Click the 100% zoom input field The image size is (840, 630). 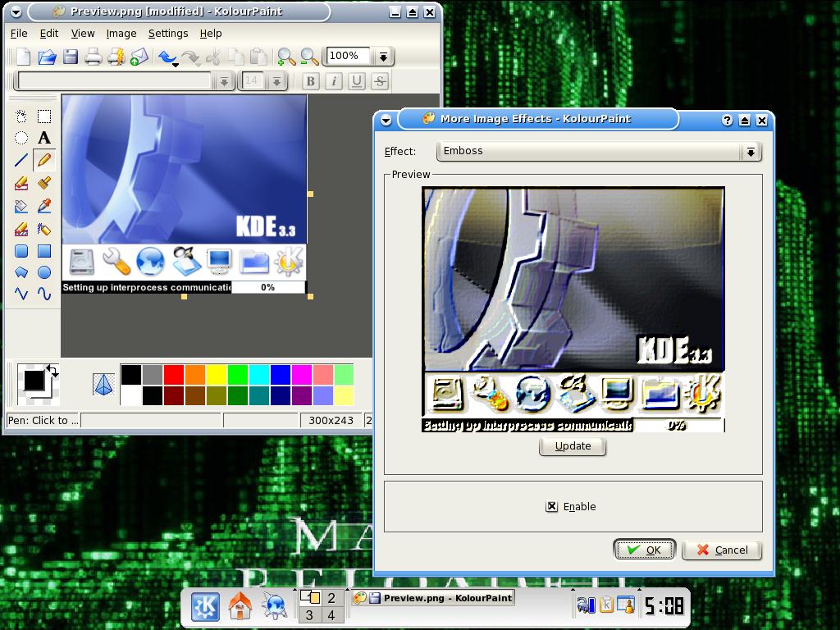(x=348, y=56)
